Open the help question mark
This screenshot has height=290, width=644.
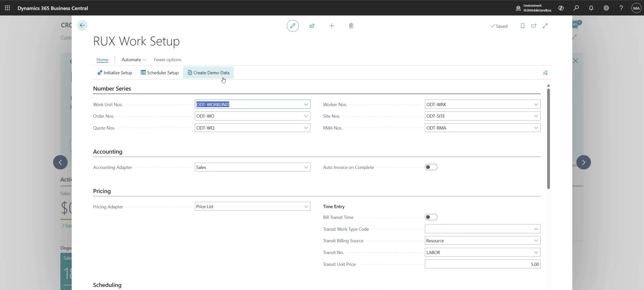coord(621,8)
